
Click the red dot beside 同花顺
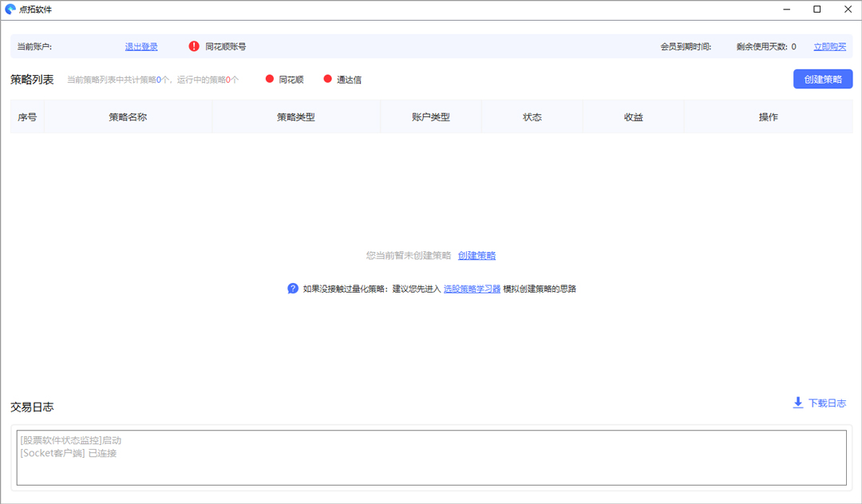270,79
